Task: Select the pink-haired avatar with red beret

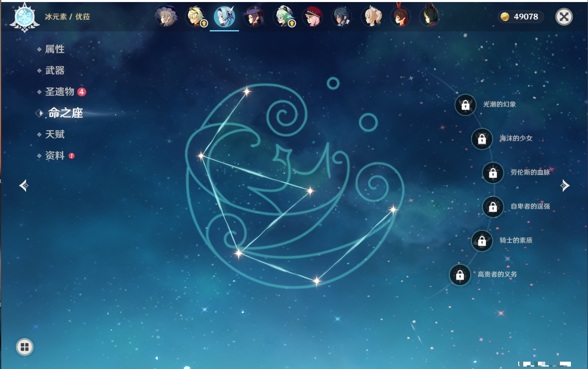Action: (312, 17)
